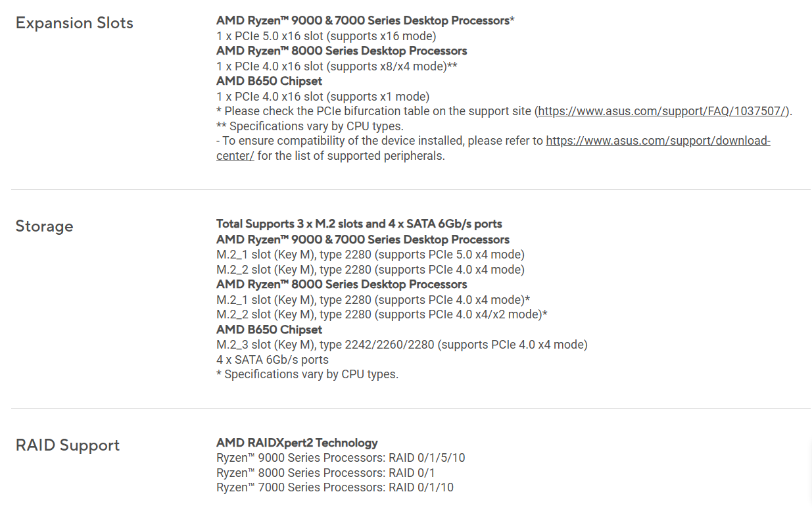Click the Ryzen 7000 Series RAID 0/1/10 line

click(335, 488)
